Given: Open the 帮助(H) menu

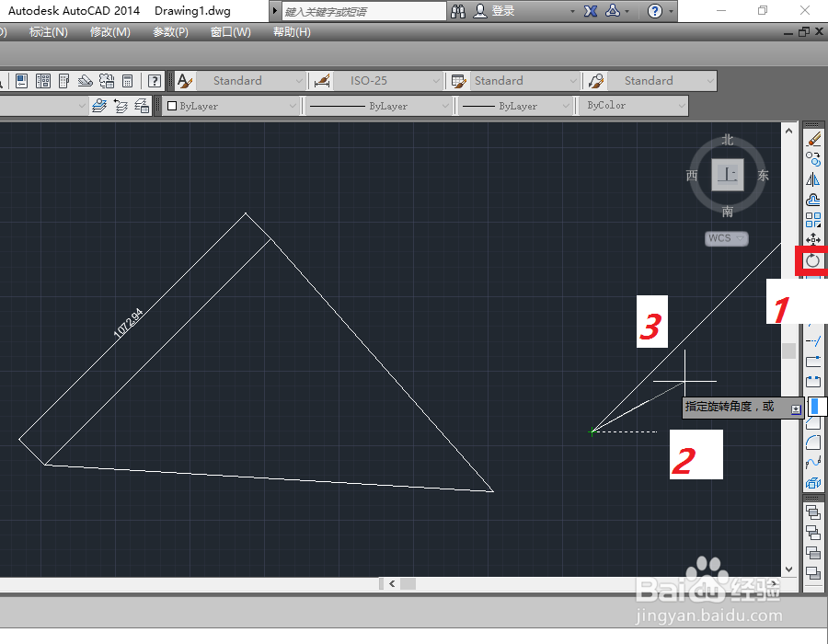Looking at the screenshot, I should pos(292,32).
